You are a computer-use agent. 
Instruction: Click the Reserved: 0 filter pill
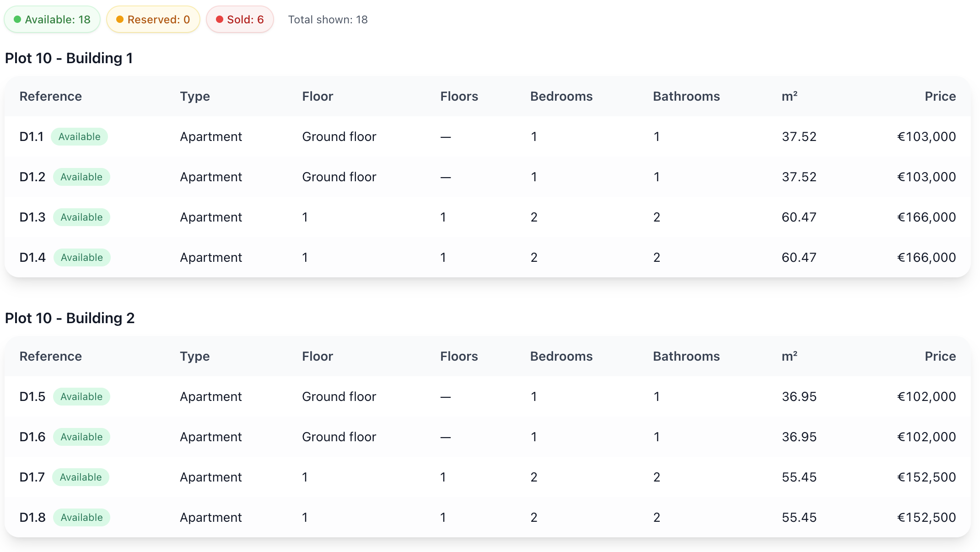[x=153, y=20]
